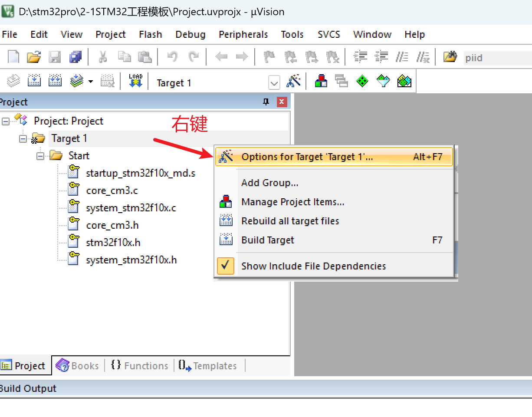
Task: Choose Rebuild all target files menu entry
Action: pos(290,221)
